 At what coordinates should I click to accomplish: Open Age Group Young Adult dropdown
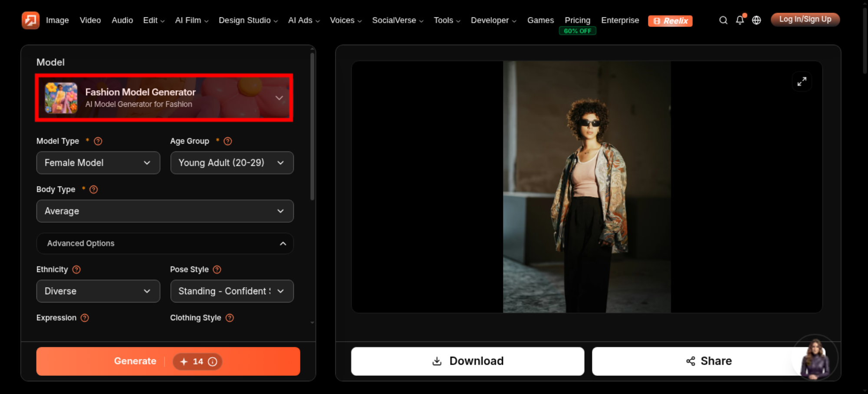coord(232,163)
